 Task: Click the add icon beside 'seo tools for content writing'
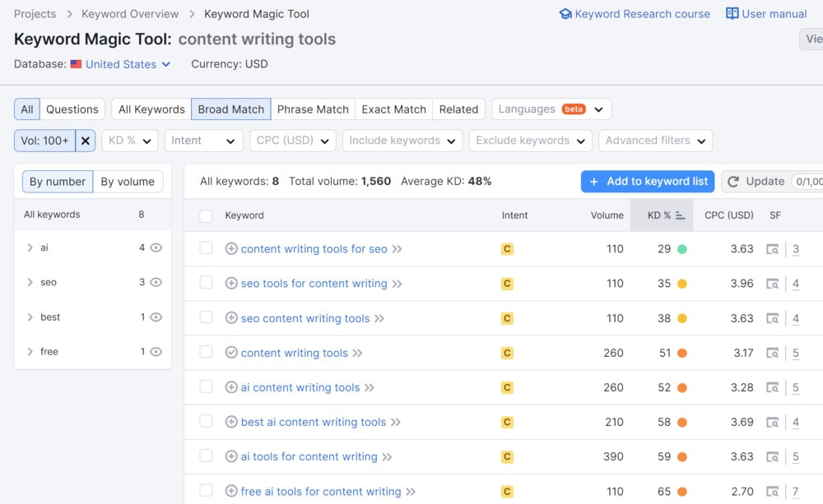point(231,283)
